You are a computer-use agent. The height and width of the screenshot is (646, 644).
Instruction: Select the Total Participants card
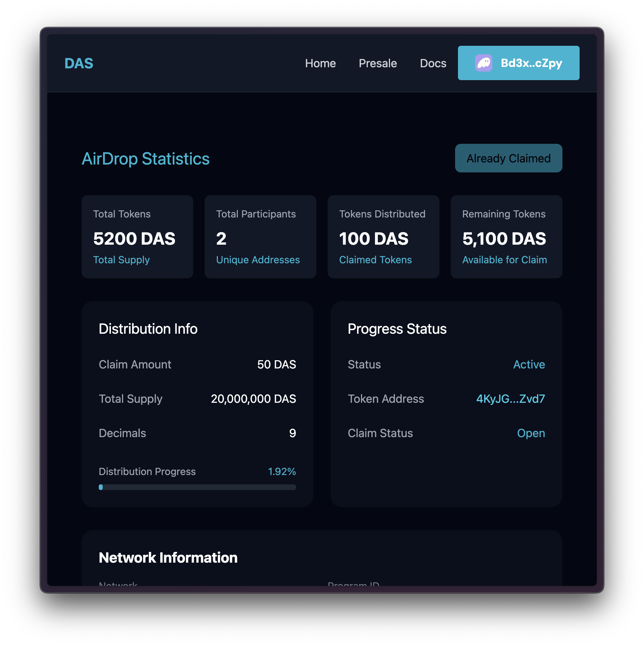(260, 237)
